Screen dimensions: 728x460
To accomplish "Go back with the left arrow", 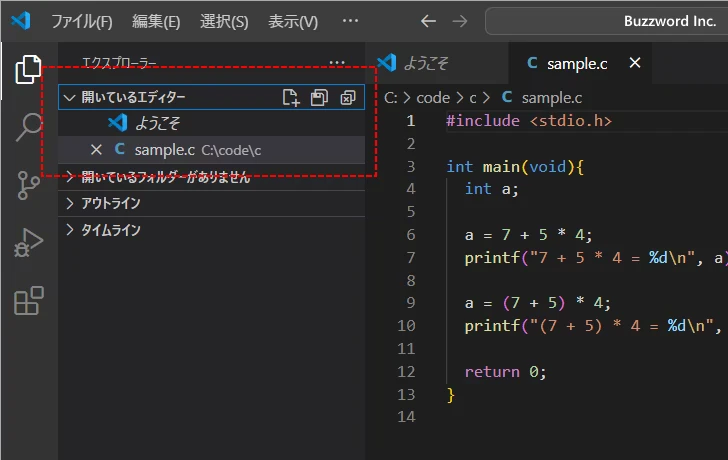I will tap(428, 21).
